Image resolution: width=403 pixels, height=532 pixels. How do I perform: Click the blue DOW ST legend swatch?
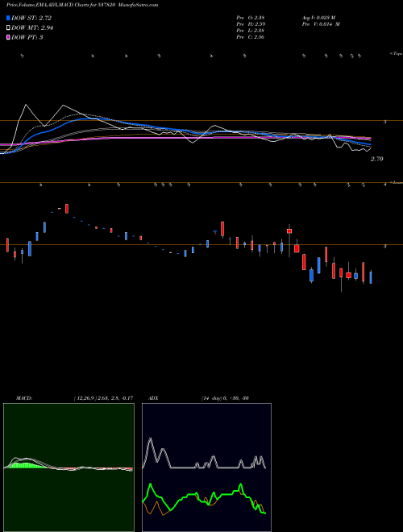pos(8,18)
